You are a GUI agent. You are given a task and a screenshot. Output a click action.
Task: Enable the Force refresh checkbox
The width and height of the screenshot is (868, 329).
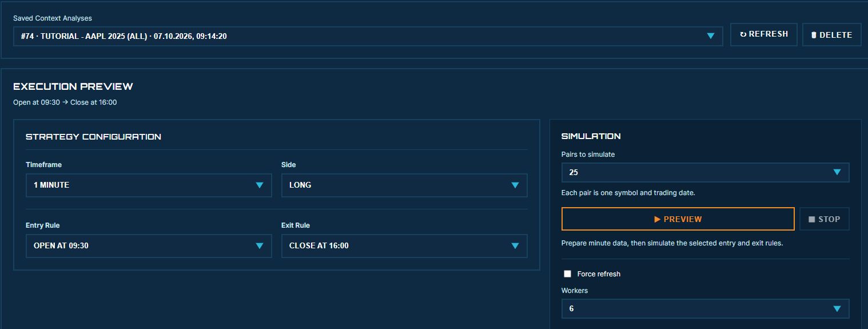[567, 274]
